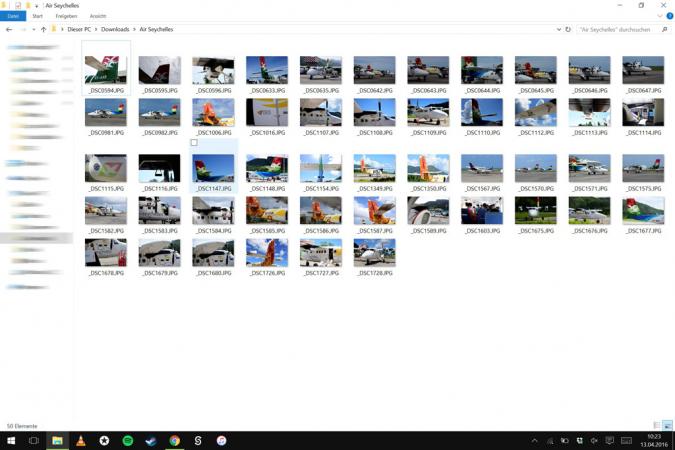Viewport: 675px width, 450px height.
Task: Open Spotify from the taskbar
Action: tap(127, 441)
